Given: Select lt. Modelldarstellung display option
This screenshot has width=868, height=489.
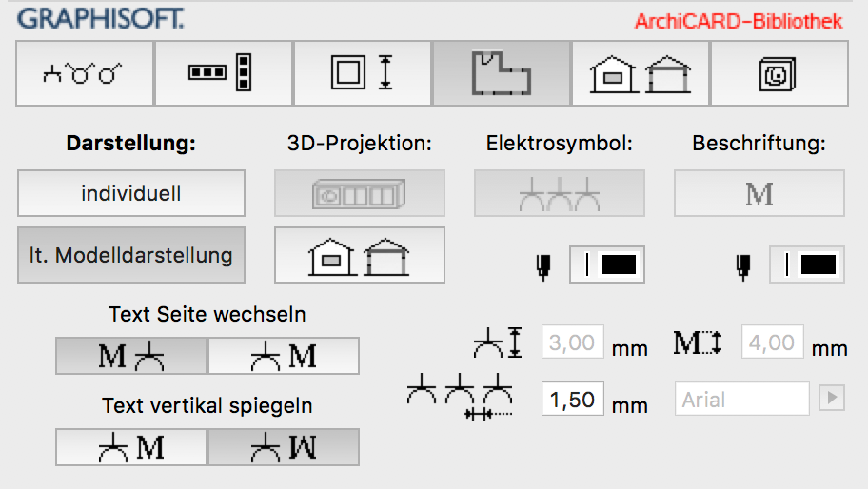Looking at the screenshot, I should tap(131, 255).
